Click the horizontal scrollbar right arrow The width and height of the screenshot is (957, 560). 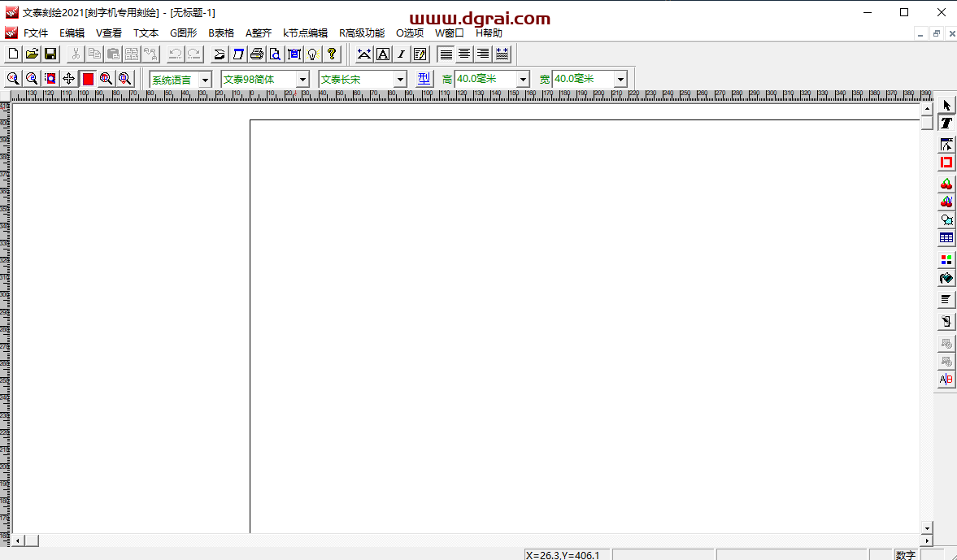[x=927, y=540]
